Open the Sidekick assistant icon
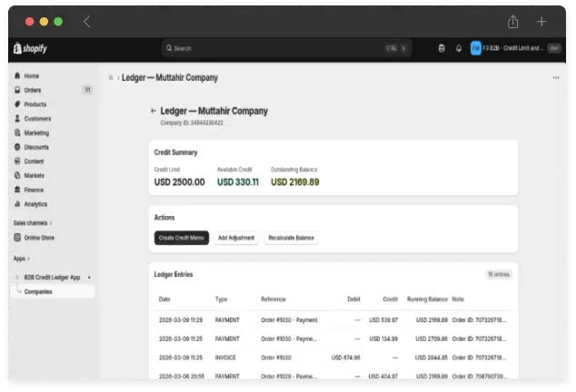This screenshot has height=392, width=576. [x=442, y=48]
